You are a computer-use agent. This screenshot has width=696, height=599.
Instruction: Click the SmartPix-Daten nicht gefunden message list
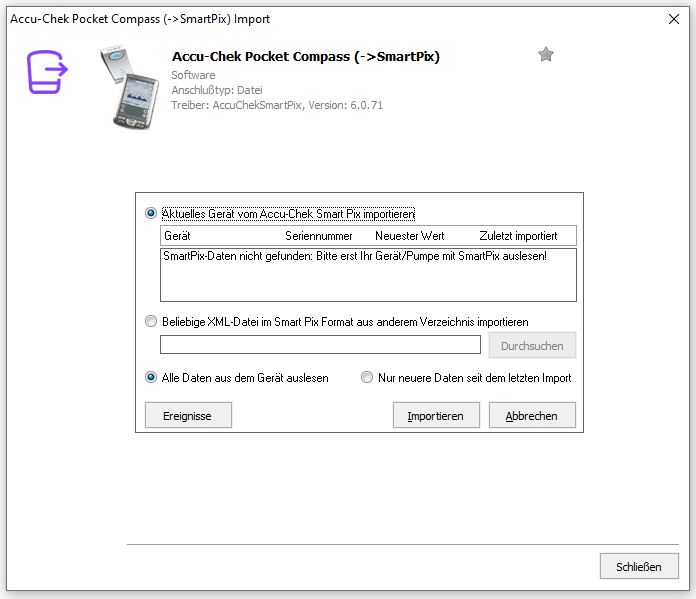(368, 275)
